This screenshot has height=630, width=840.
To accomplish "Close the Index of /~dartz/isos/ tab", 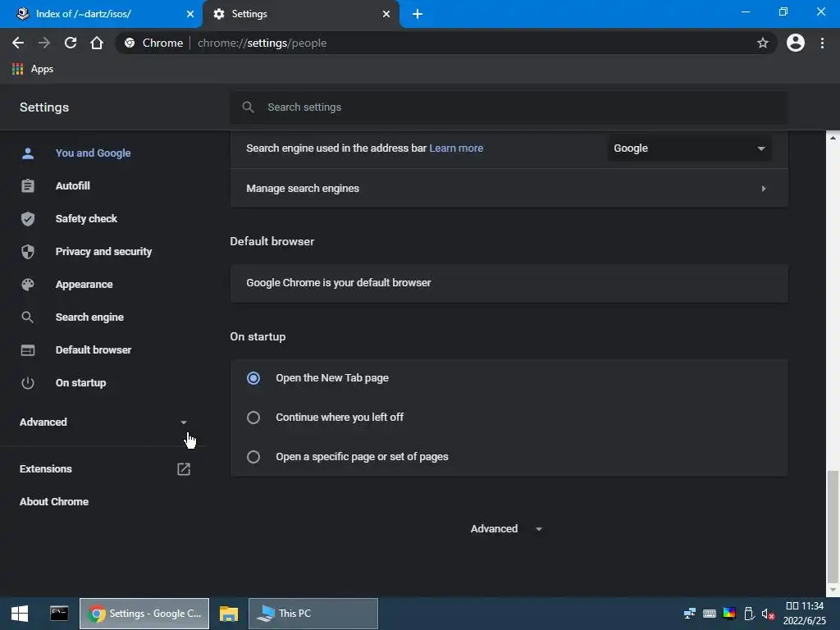I will pyautogui.click(x=190, y=14).
